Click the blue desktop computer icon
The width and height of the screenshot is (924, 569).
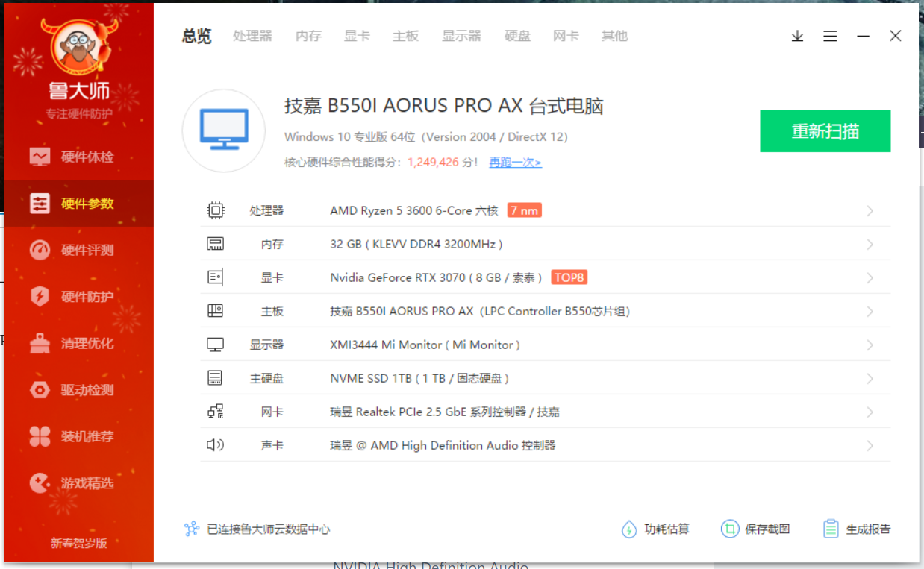pyautogui.click(x=224, y=130)
